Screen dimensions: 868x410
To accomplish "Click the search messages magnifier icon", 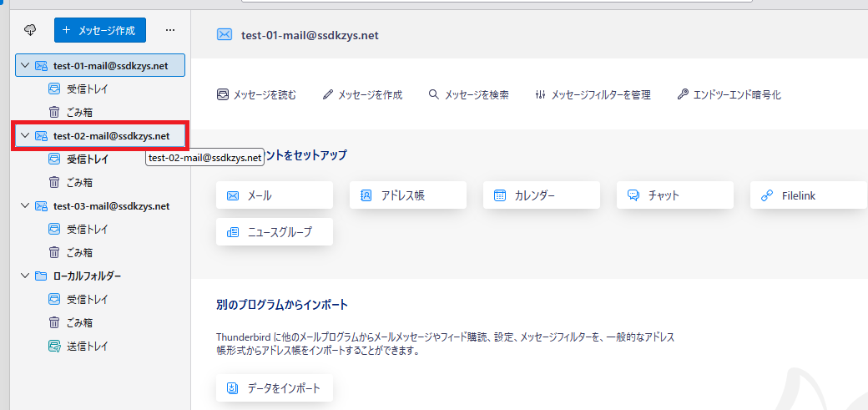I will (434, 95).
